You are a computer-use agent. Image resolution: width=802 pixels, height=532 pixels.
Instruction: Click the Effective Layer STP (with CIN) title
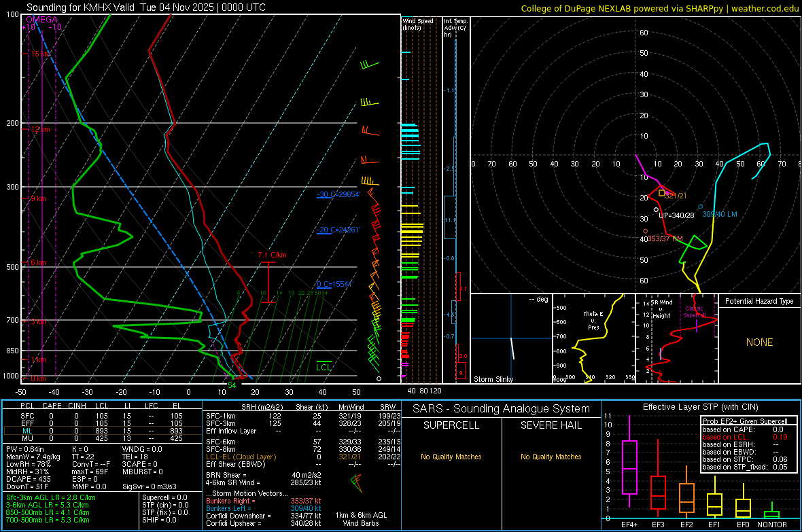700,407
